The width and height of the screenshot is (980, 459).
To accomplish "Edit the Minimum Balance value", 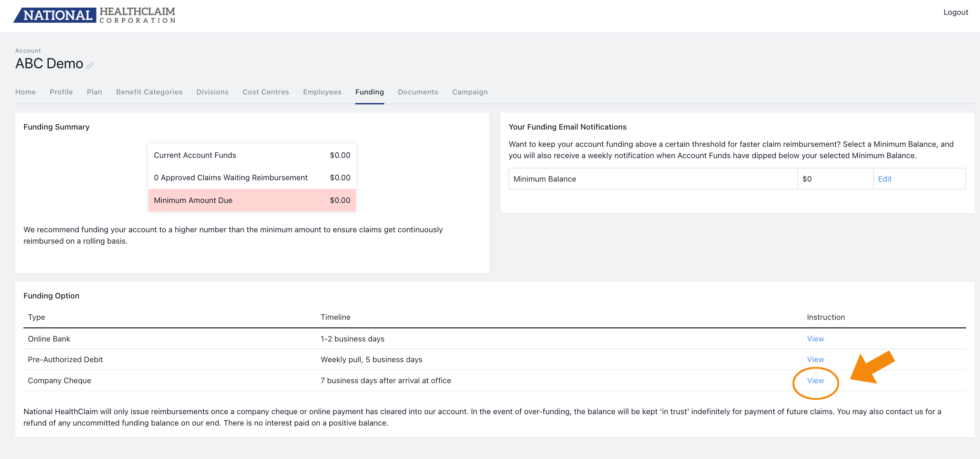I will 885,179.
